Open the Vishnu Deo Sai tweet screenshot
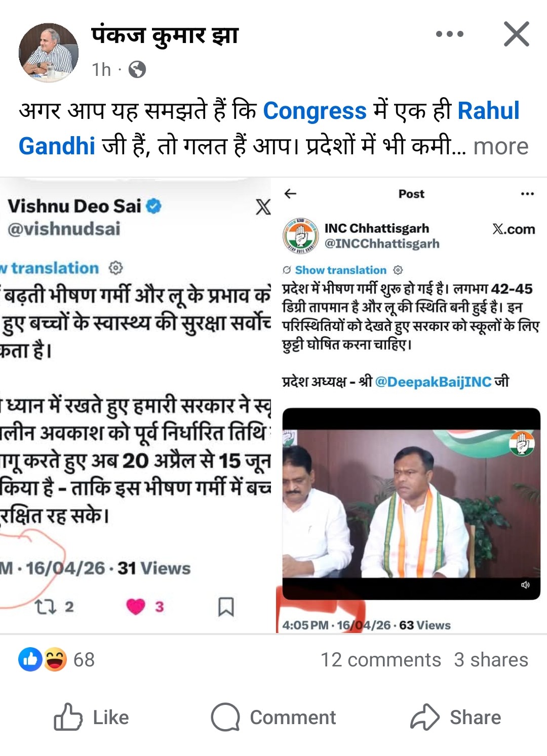The height and width of the screenshot is (756, 547). pyautogui.click(x=135, y=405)
